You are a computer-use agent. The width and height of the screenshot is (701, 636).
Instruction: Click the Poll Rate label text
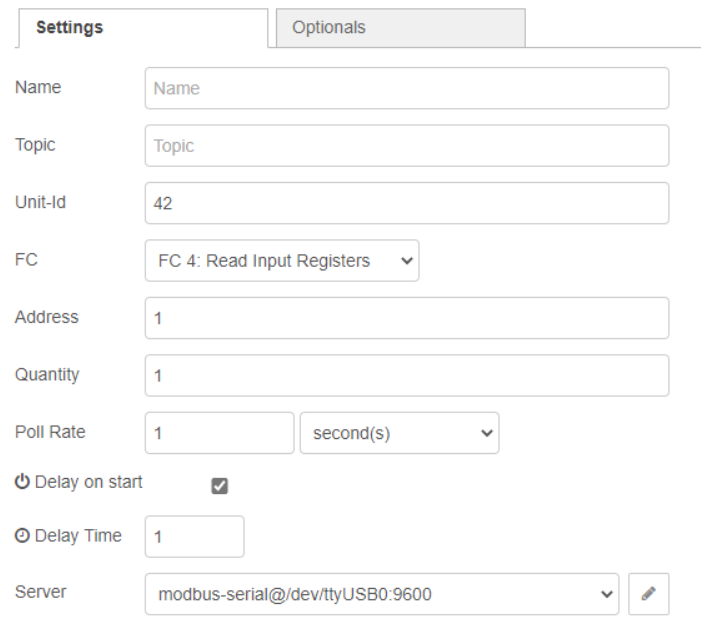coord(50,432)
